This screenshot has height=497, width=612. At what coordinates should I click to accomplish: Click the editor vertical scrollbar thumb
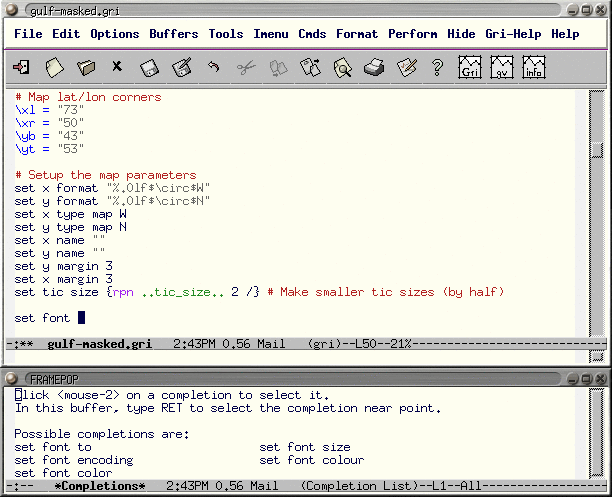[597, 150]
